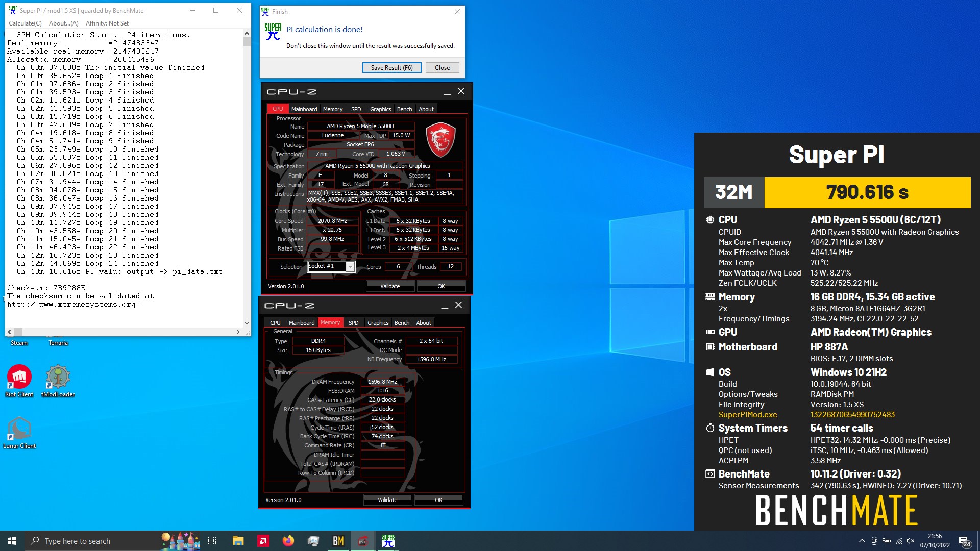This screenshot has width=980, height=551.
Task: Open Graphics tab in upper CPU-Z window
Action: pos(381,109)
